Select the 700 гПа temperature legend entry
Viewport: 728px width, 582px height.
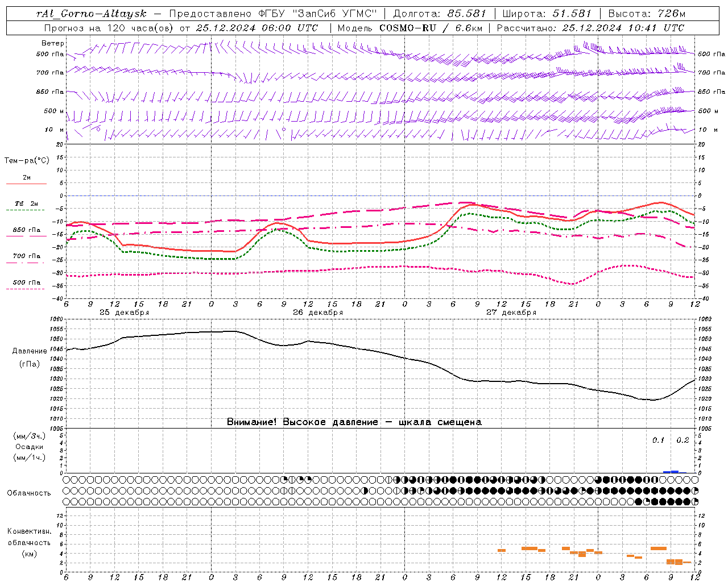tap(27, 256)
